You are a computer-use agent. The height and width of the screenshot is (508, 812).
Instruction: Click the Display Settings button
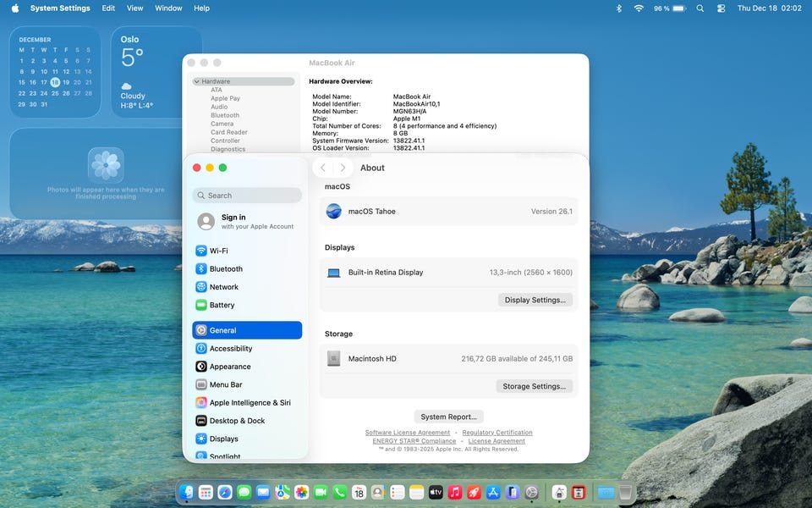click(535, 300)
